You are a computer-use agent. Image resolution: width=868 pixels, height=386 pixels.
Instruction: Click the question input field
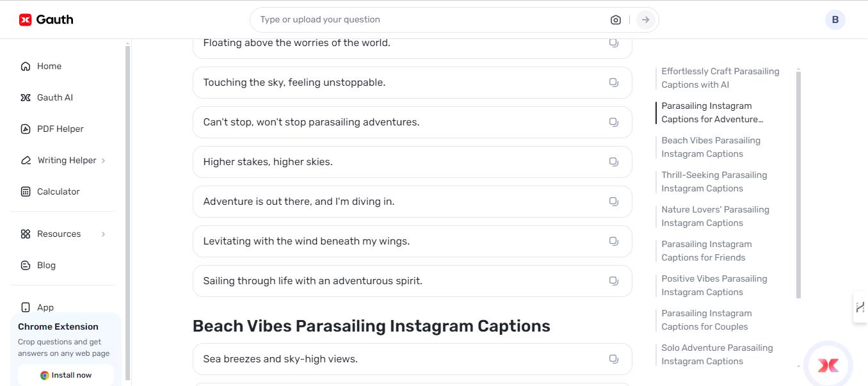(x=384, y=19)
